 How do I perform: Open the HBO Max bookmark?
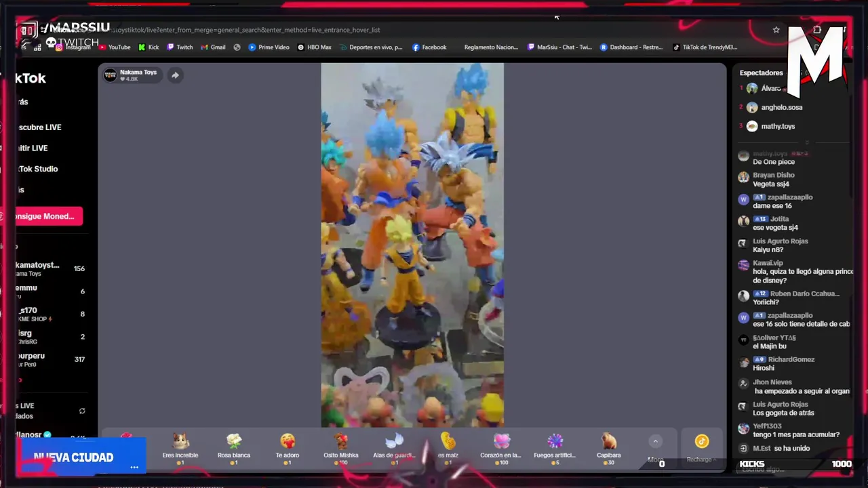[315, 47]
